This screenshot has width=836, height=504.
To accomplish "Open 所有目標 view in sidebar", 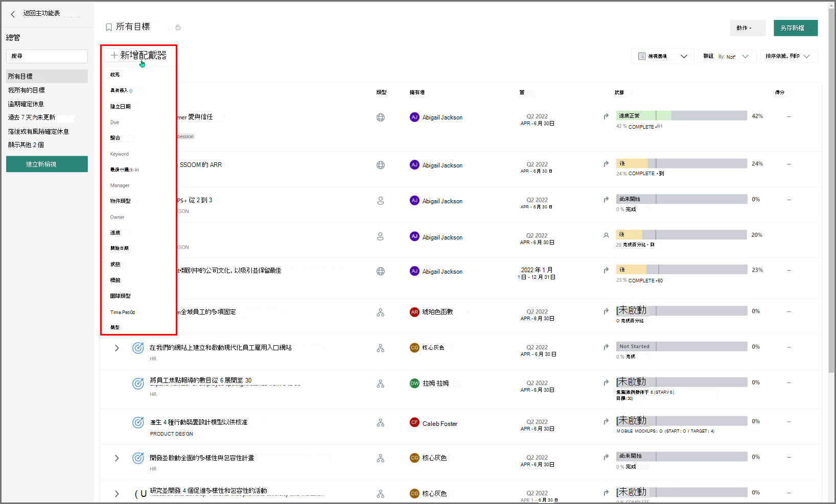I will 47,76.
